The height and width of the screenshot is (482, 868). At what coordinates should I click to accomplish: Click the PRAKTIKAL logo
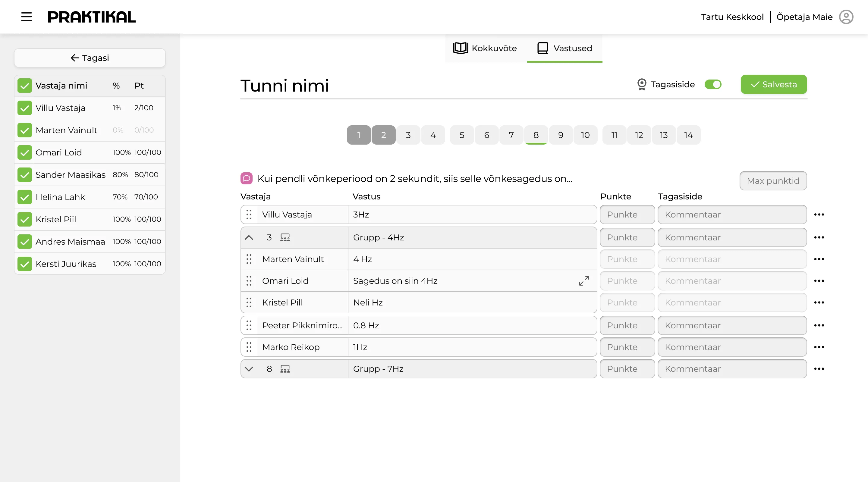click(92, 17)
